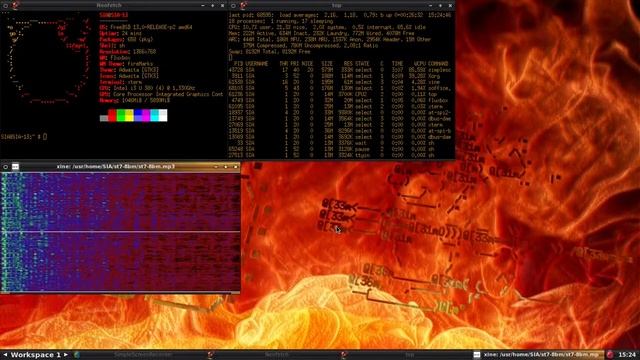Screen dimensions: 640x360
Task: Click the top window's red app icon
Action: coord(243,5)
